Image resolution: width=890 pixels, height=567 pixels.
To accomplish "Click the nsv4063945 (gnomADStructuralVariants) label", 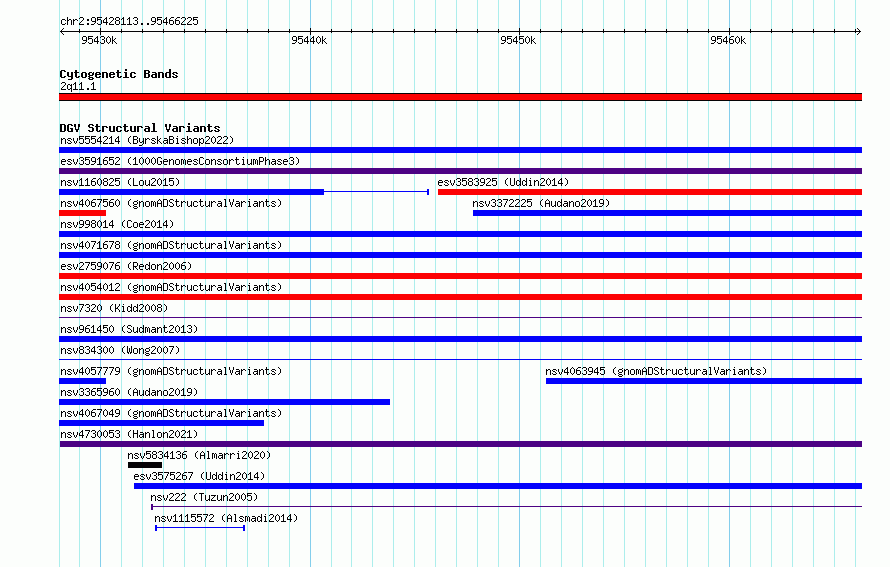I will coord(656,371).
